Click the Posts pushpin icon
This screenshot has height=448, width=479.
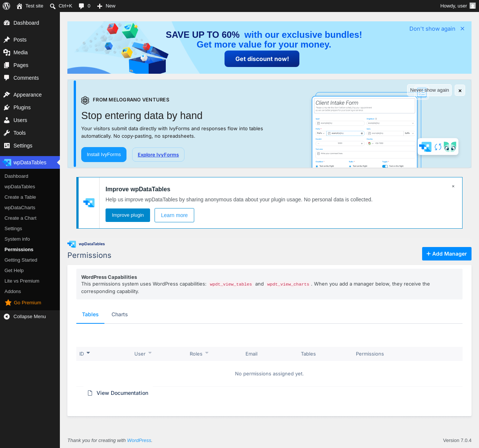(x=7, y=40)
